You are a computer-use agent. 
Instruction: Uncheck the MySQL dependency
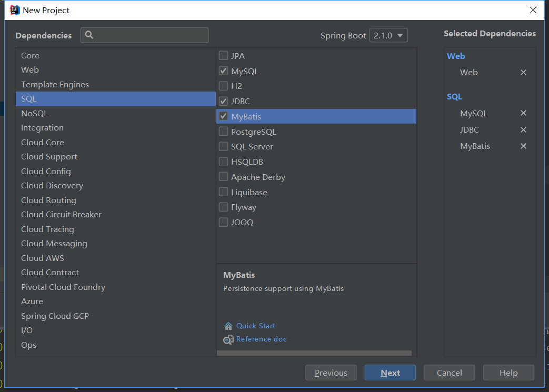(223, 71)
